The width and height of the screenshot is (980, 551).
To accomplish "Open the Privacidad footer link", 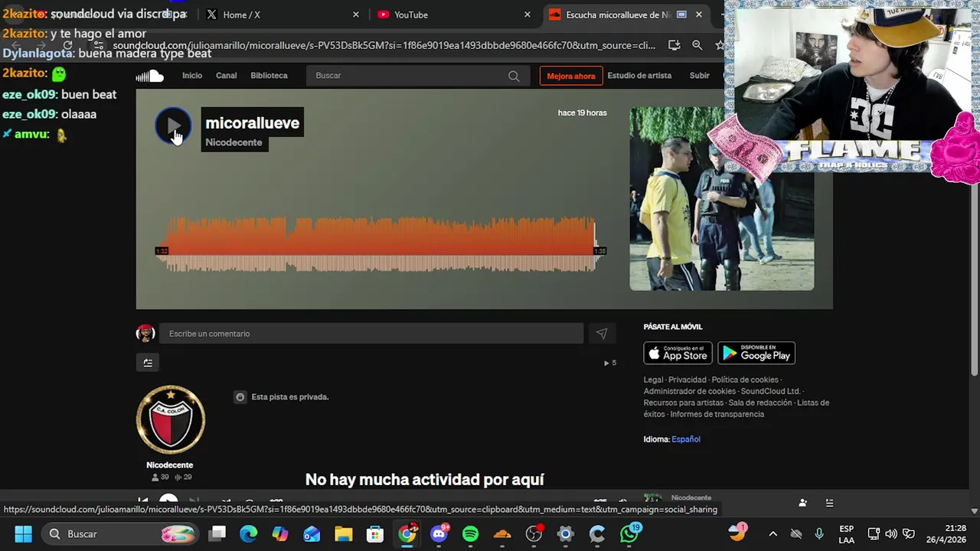I will coord(688,380).
